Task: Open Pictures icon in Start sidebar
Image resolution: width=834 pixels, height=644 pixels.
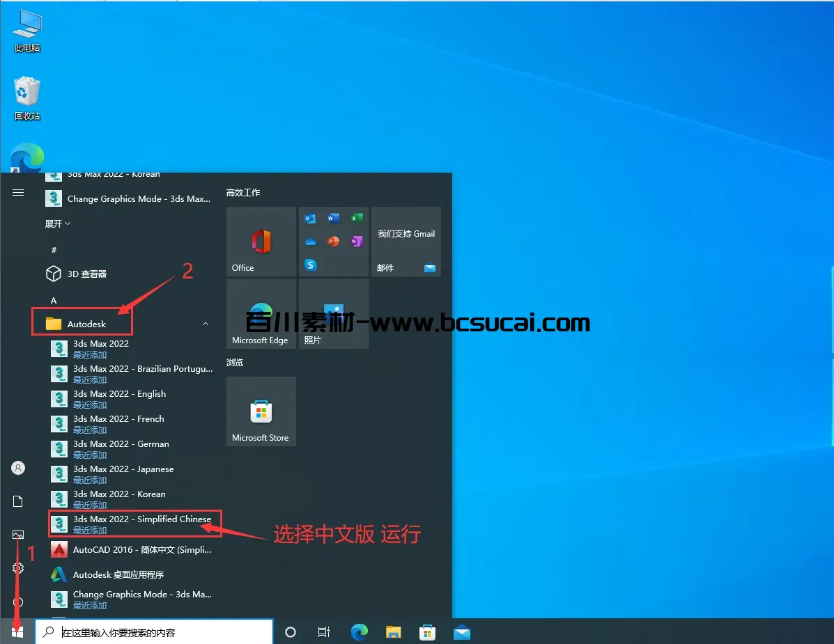Action: pyautogui.click(x=17, y=535)
